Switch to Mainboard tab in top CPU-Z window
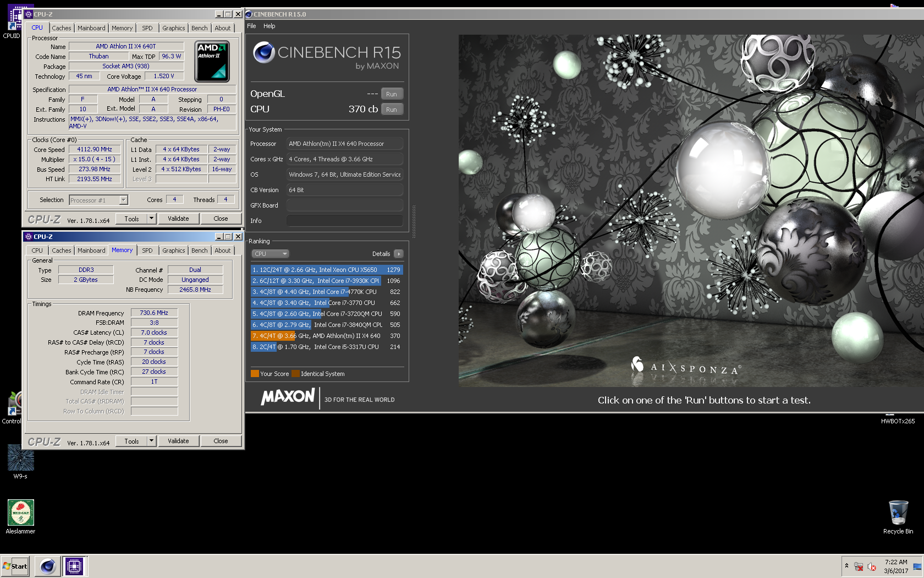924x578 pixels. [x=91, y=28]
